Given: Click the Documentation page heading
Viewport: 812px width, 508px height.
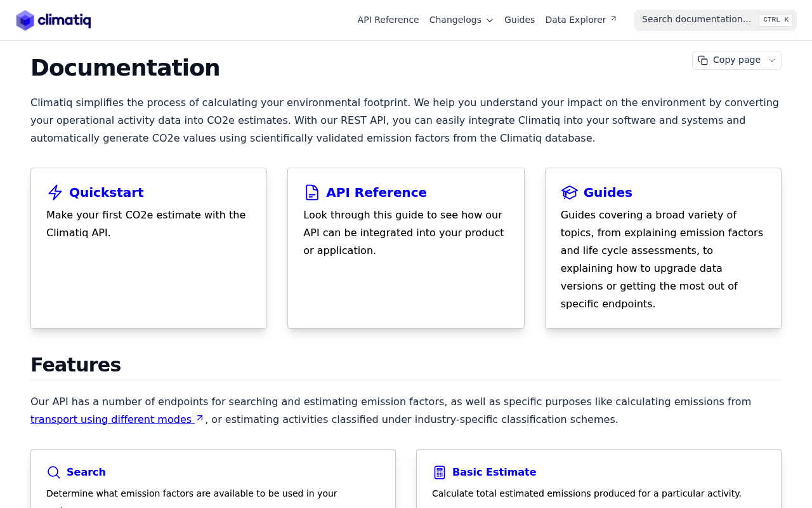Looking at the screenshot, I should [125, 68].
